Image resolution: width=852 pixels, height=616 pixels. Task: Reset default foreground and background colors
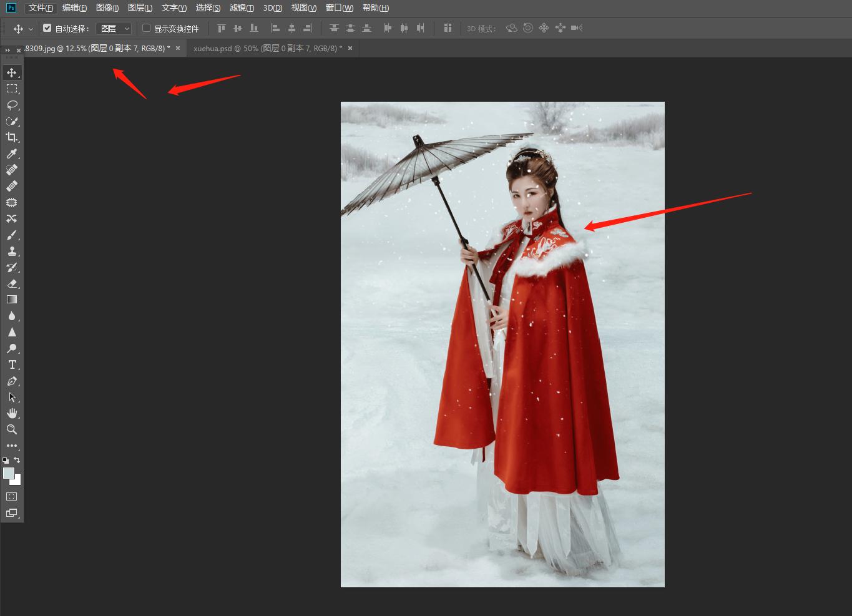[x=6, y=461]
